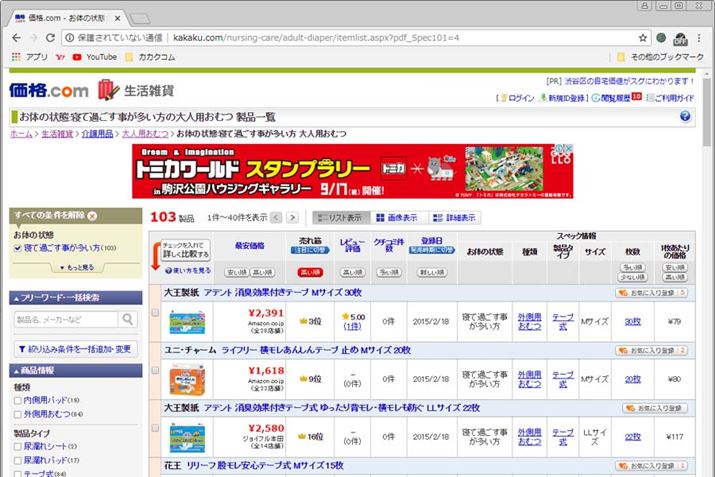This screenshot has height=477, width=715.
Task: Go to ホーム breadcrumb
Action: [21, 134]
